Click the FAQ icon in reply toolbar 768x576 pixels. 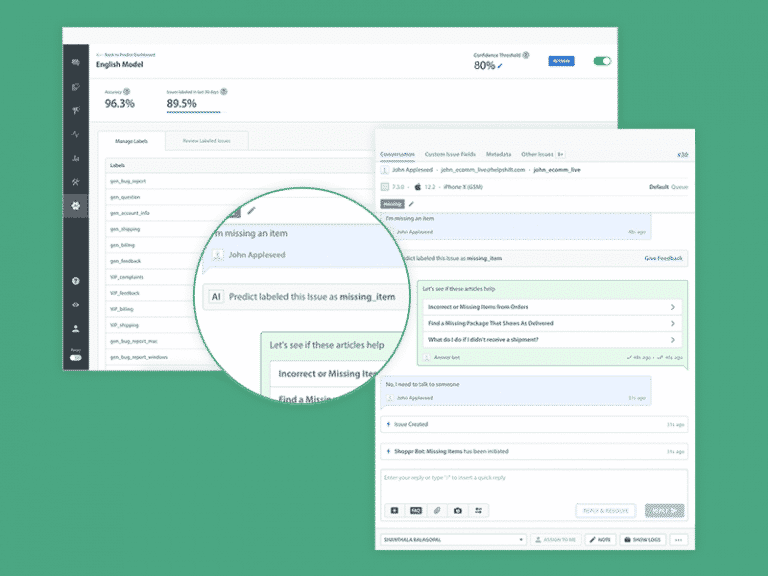click(415, 510)
